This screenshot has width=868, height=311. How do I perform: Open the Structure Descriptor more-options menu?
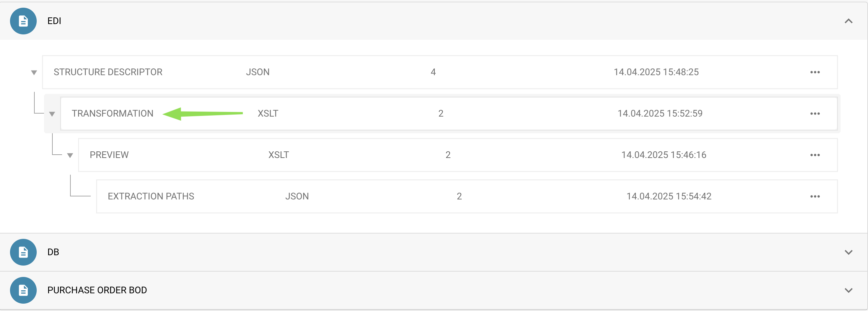tap(815, 72)
